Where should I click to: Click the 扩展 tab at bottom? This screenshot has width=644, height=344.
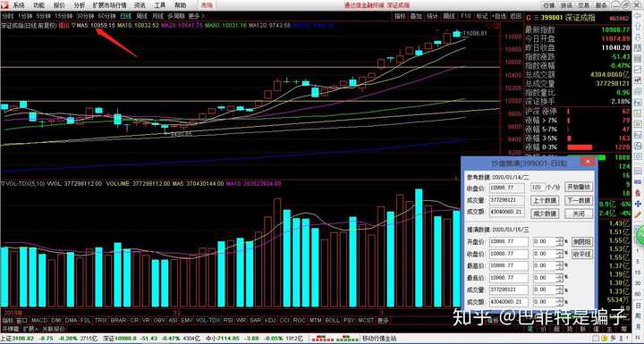coord(30,329)
